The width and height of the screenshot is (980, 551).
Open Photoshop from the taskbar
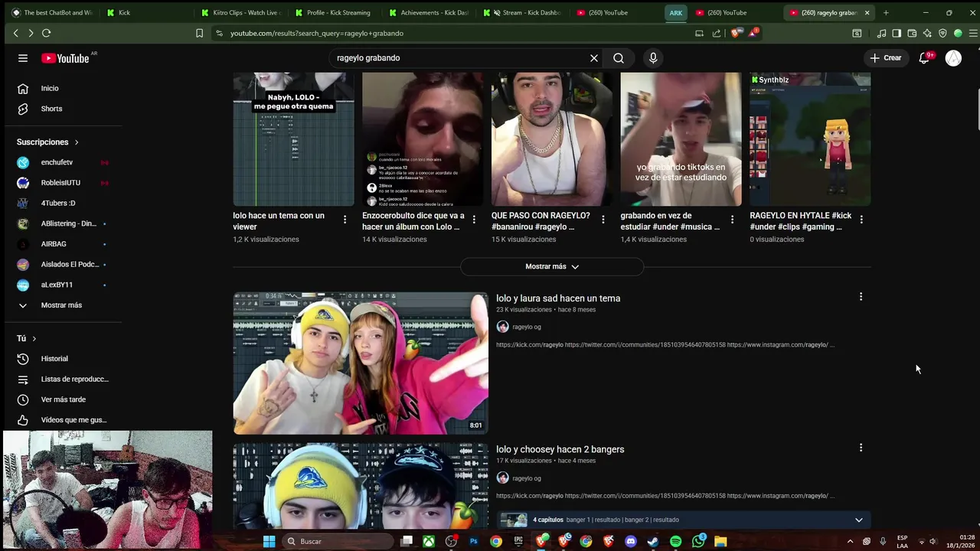coord(473,541)
